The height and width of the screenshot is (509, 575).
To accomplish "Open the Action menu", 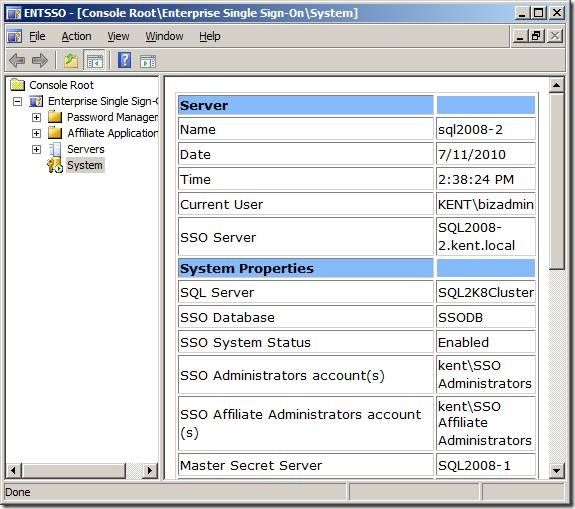I will click(76, 36).
